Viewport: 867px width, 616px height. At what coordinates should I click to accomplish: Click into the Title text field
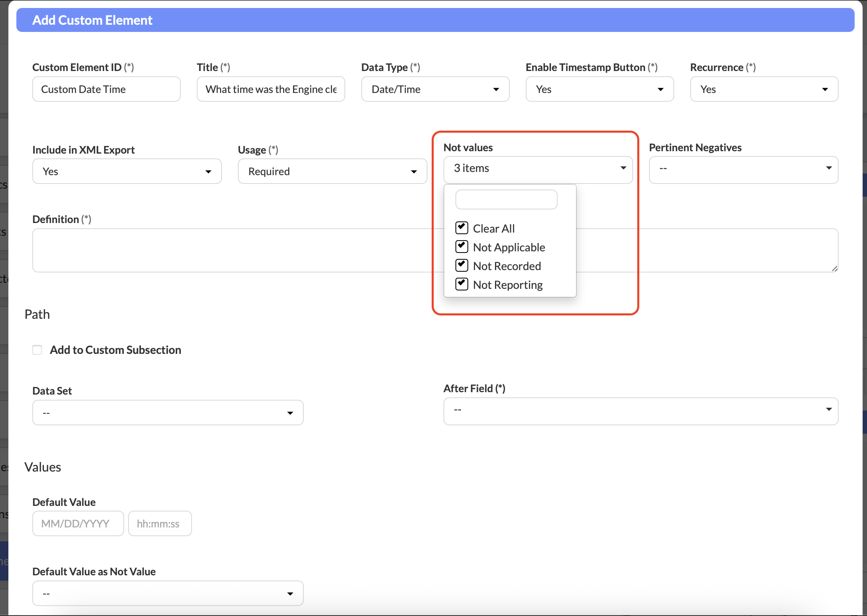pyautogui.click(x=271, y=89)
